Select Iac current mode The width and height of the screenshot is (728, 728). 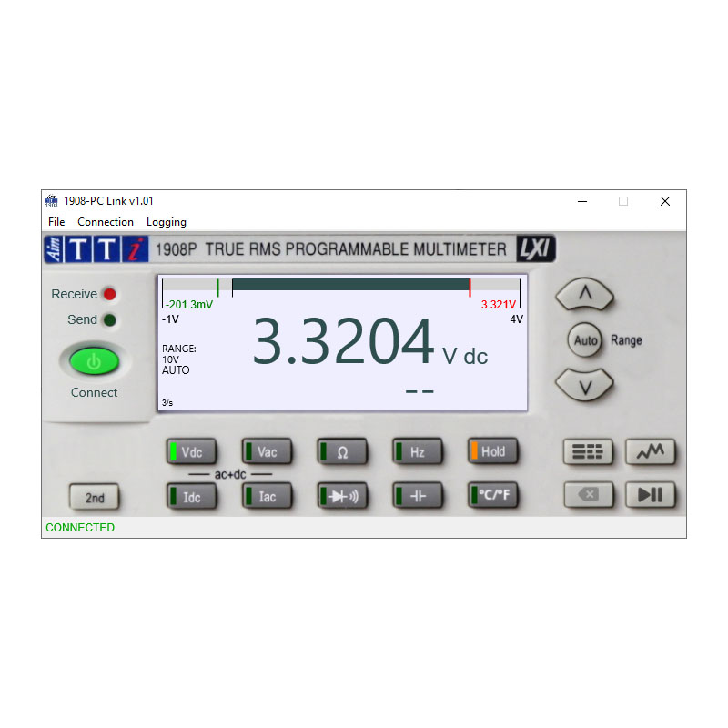coord(267,496)
